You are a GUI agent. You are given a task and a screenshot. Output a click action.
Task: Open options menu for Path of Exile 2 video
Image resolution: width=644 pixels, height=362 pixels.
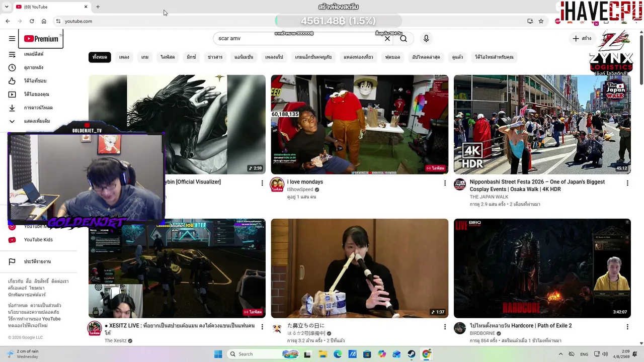point(627,327)
